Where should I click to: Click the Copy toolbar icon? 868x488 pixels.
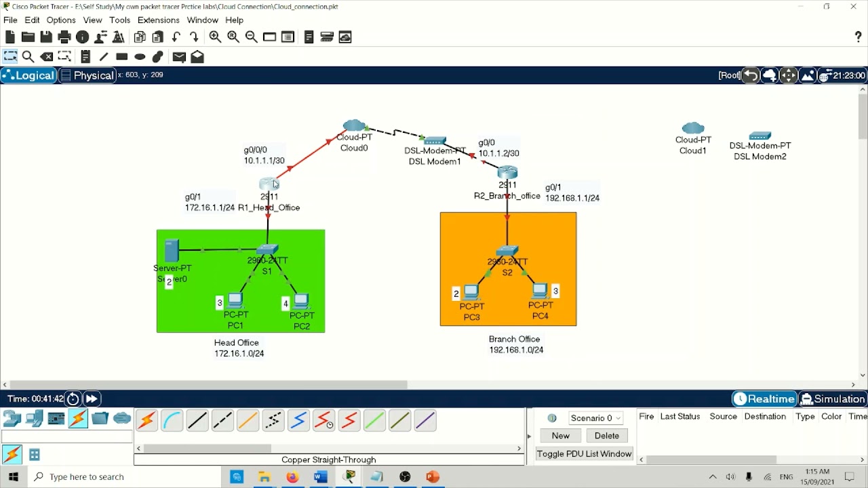[140, 37]
